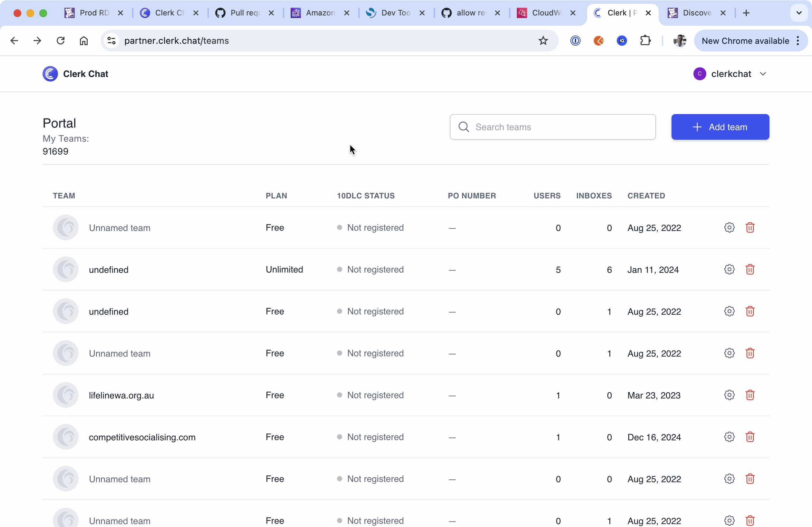Click the New Chrome available button
The image size is (812, 527).
pos(750,41)
